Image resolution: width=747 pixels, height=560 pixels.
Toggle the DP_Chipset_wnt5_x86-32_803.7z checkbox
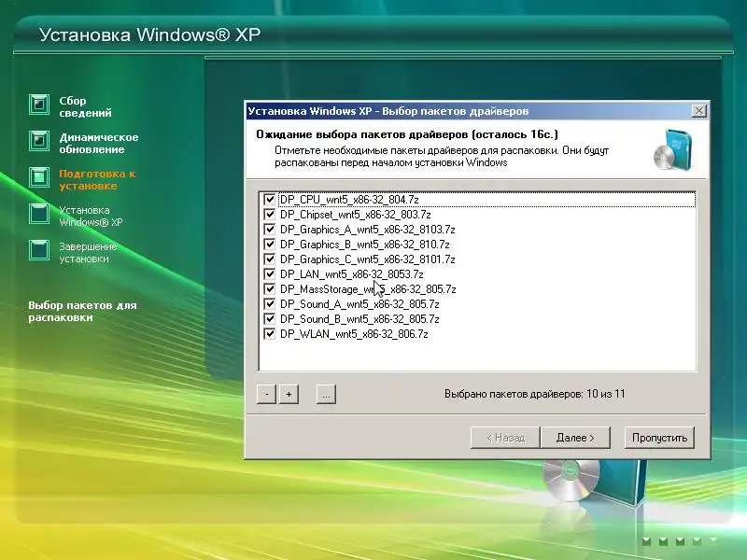269,215
